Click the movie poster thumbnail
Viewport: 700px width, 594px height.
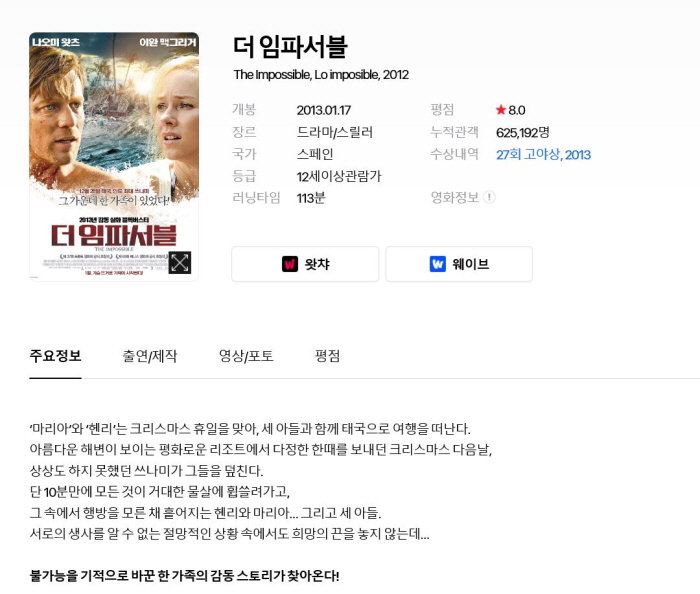coord(114,156)
